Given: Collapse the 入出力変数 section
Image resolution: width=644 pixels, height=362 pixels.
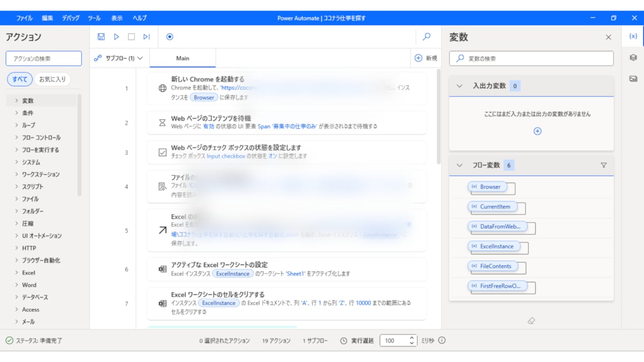Looking at the screenshot, I should [x=459, y=86].
